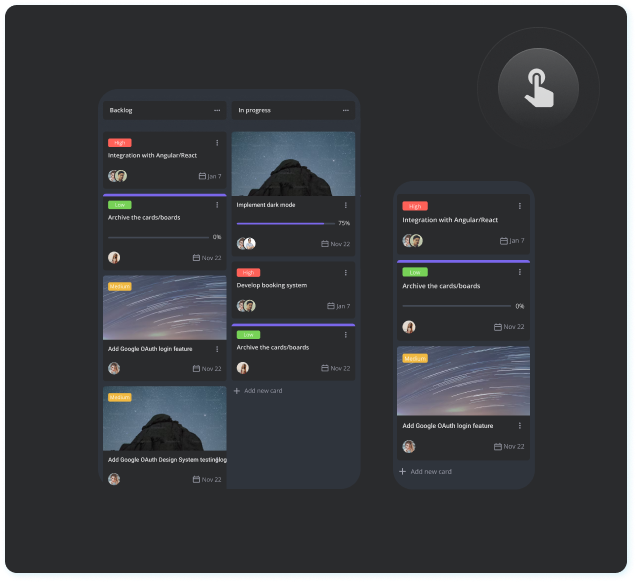Click assignee avatar on mobile panel Add Google OAuth login card
Image resolution: width=636 pixels, height=582 pixels.
(409, 447)
